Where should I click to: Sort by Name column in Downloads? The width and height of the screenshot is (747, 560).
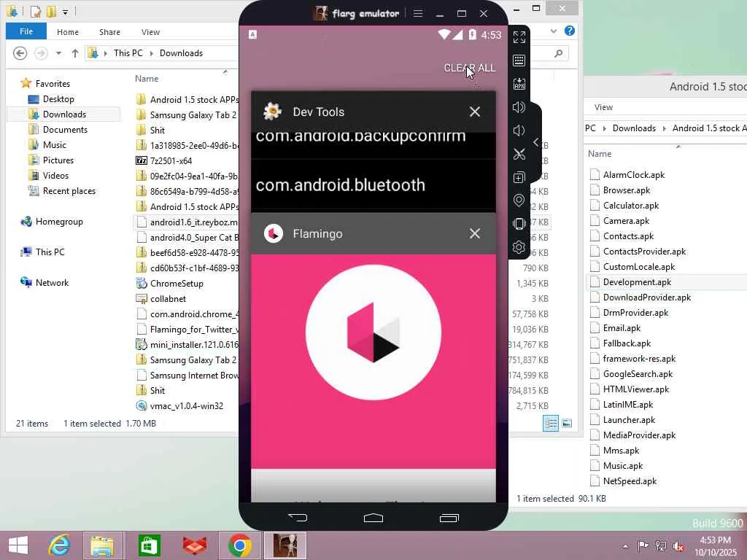pyautogui.click(x=147, y=79)
